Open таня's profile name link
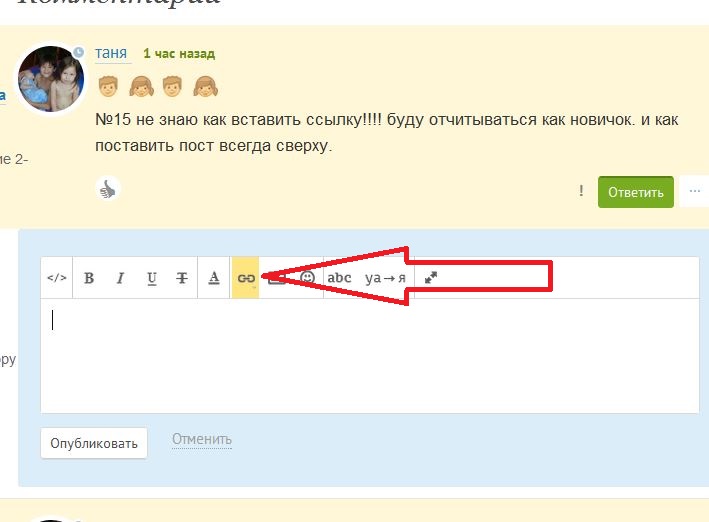Image resolution: width=709 pixels, height=522 pixels. [111, 53]
